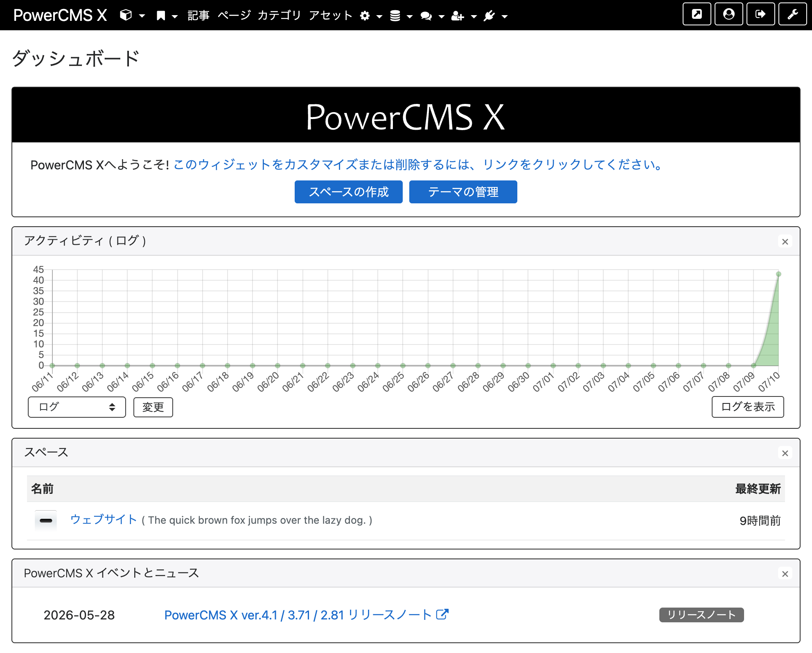Click the 変更 button
Viewport: 812px width, 653px height.
[153, 407]
